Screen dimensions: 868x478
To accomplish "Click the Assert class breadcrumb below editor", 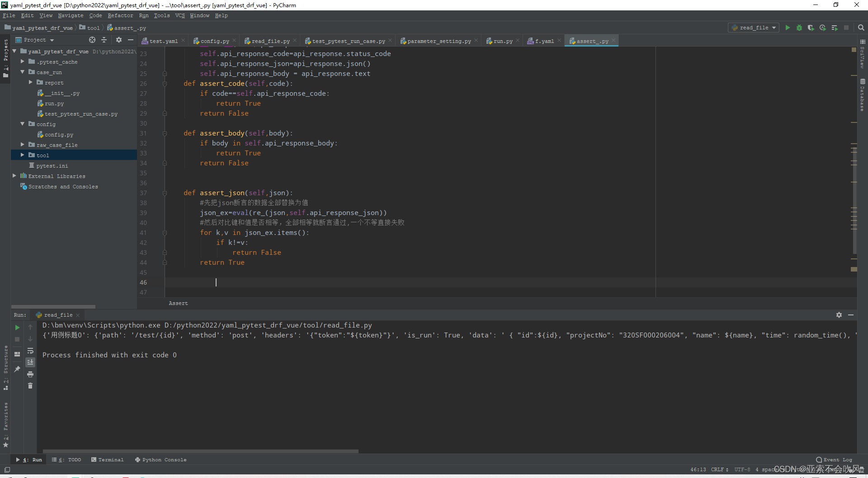I will [178, 303].
